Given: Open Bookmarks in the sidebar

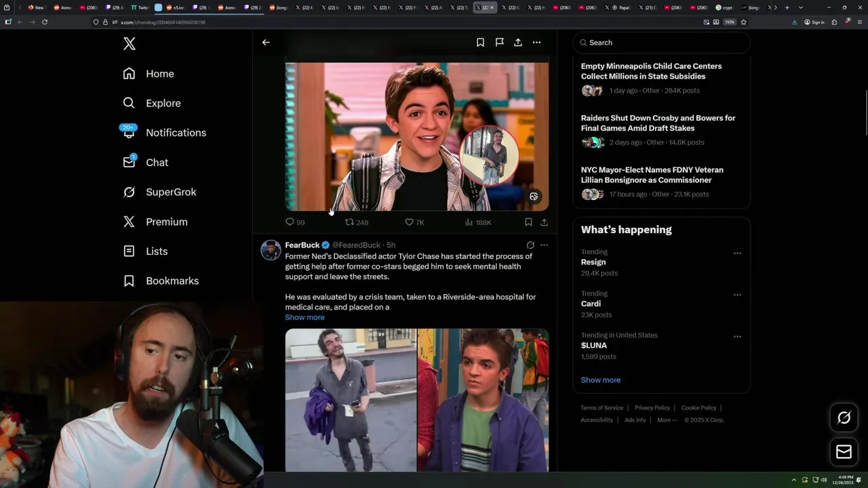Looking at the screenshot, I should click(161, 281).
